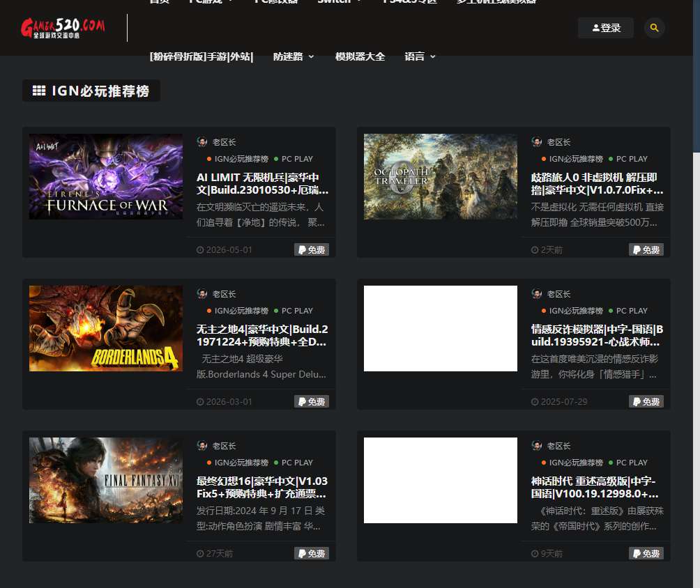
Task: Open 无主之地4 豪华中文 post title
Action: [x=262, y=336]
